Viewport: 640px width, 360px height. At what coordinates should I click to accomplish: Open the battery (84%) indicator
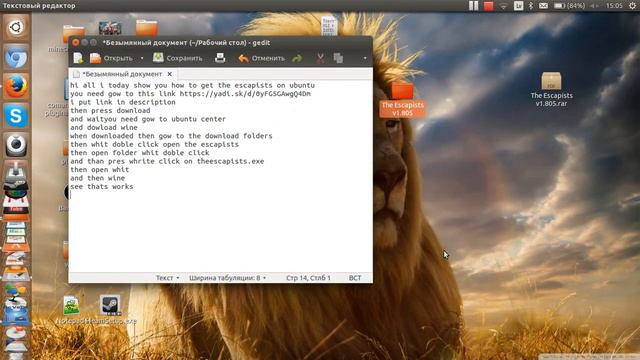tap(569, 6)
